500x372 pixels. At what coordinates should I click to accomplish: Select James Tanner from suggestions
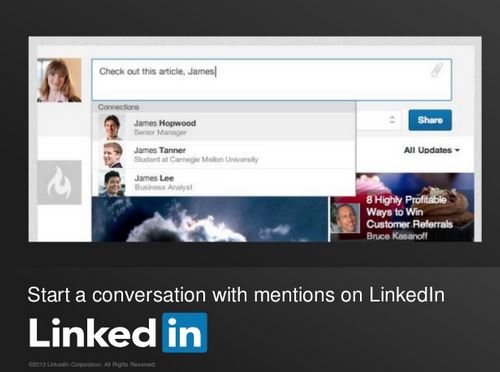click(224, 155)
